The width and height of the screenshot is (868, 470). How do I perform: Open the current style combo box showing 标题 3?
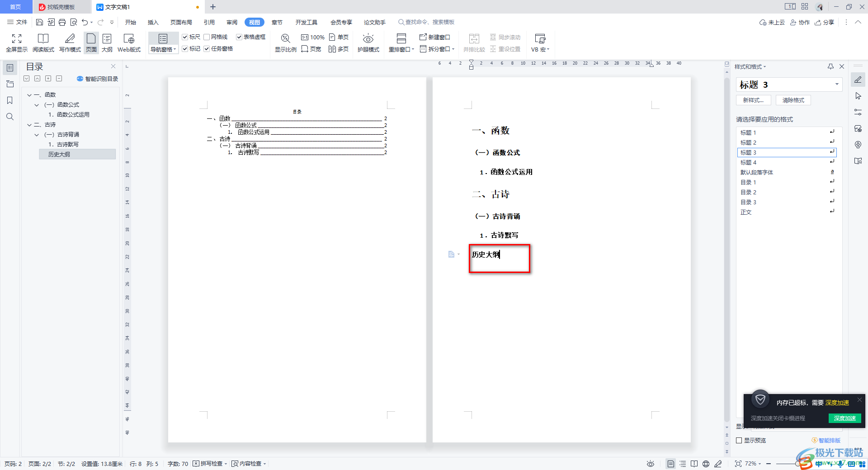[789, 85]
